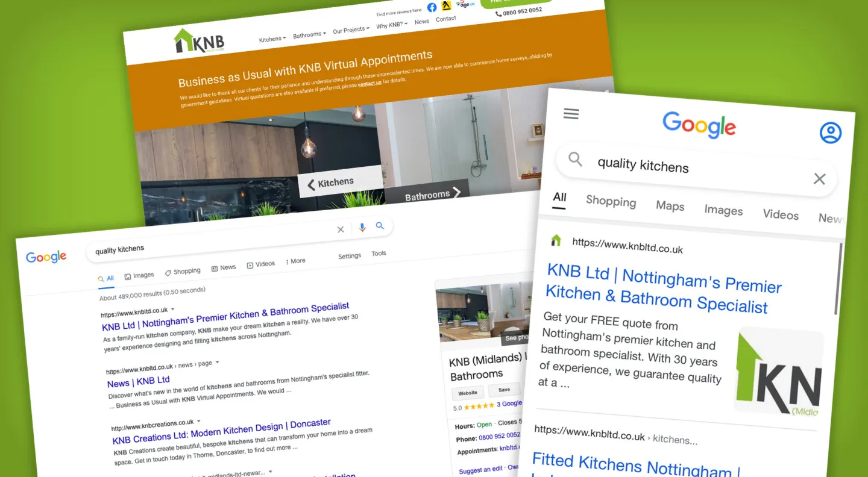Clear the mobile search with the X icon
Viewport: 868px width, 477px height.
click(x=819, y=179)
